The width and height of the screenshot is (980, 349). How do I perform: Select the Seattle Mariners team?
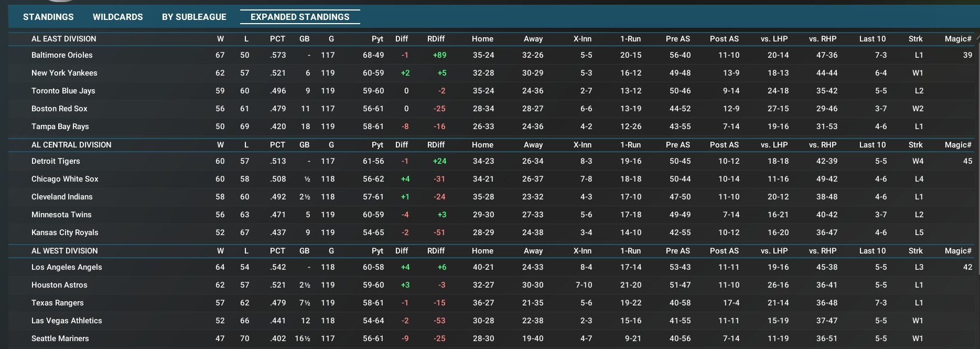pos(60,339)
